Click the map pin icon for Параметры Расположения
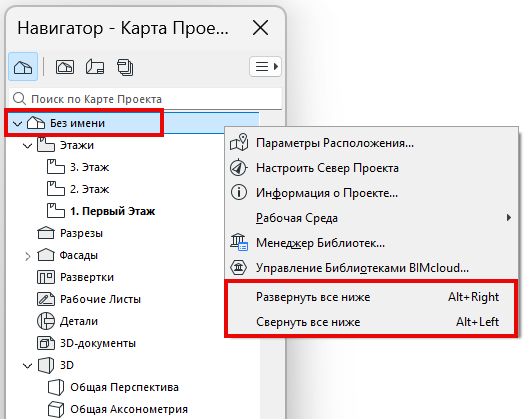524x419 pixels. pos(239,143)
